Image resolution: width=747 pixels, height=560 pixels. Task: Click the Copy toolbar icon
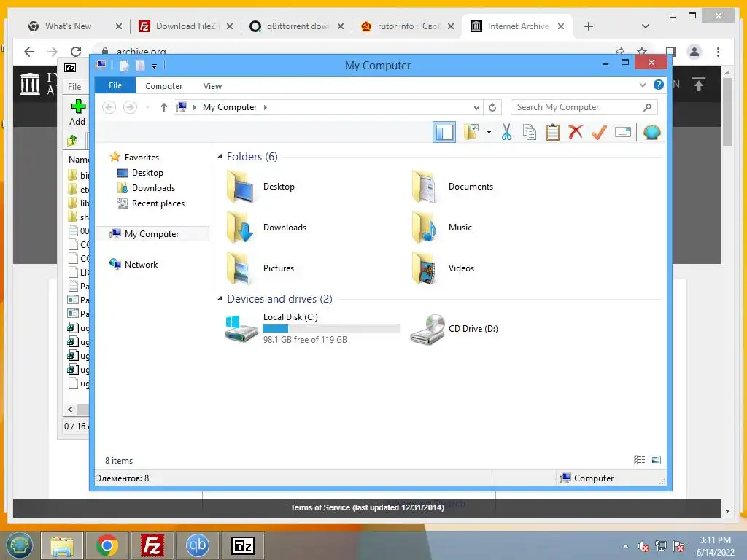[530, 132]
